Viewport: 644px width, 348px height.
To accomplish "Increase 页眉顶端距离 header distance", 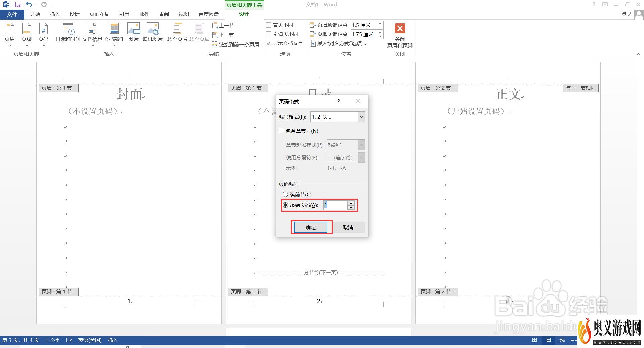I will (x=380, y=23).
